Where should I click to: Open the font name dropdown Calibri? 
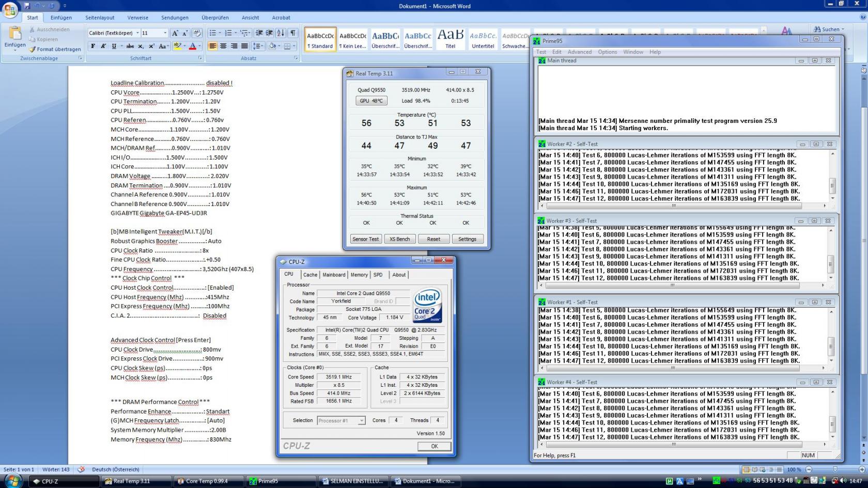[x=137, y=33]
